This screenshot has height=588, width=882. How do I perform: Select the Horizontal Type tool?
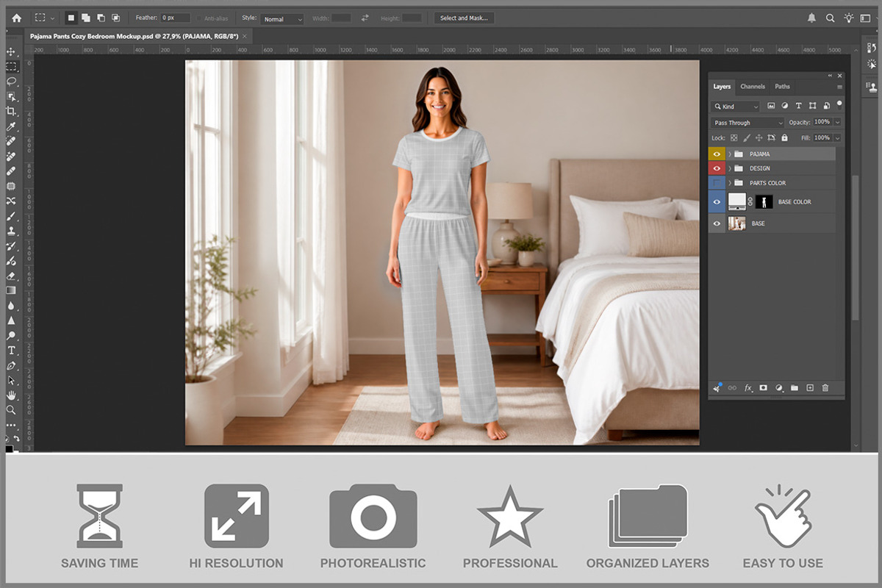tap(11, 351)
